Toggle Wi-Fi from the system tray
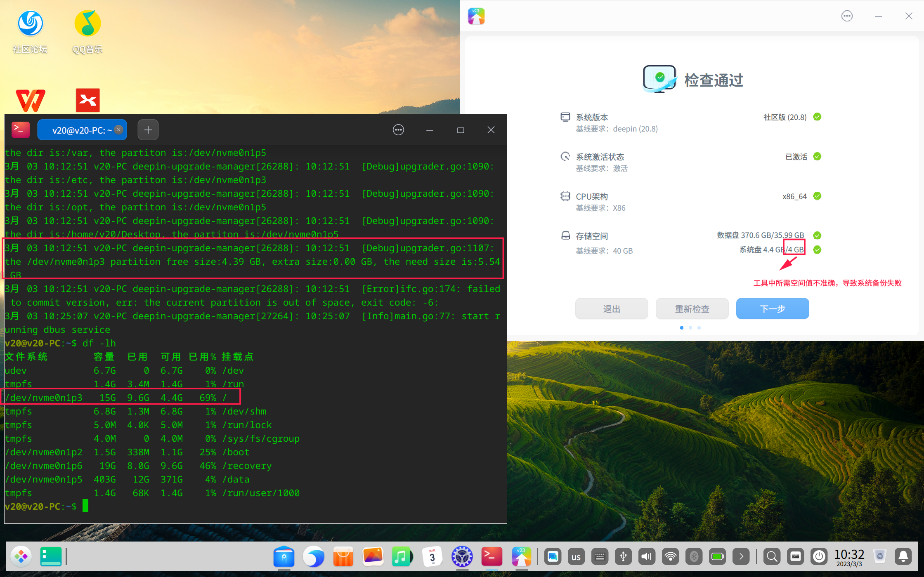The height and width of the screenshot is (577, 924). (670, 556)
